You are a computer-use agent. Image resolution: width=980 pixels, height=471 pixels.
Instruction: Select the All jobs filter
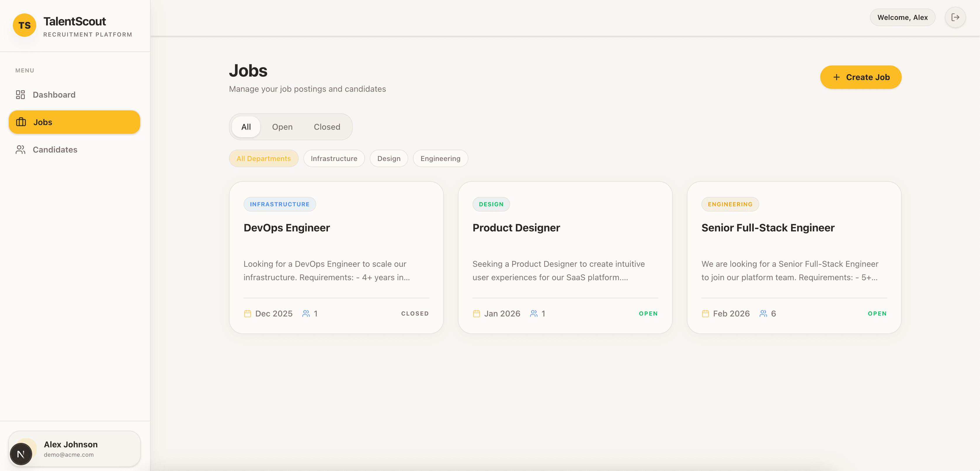tap(246, 127)
